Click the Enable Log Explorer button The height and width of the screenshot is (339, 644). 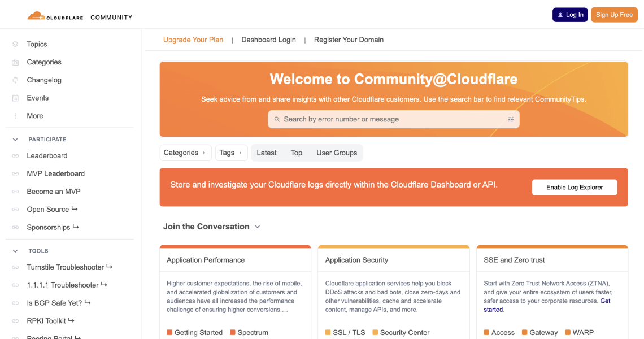(x=574, y=187)
